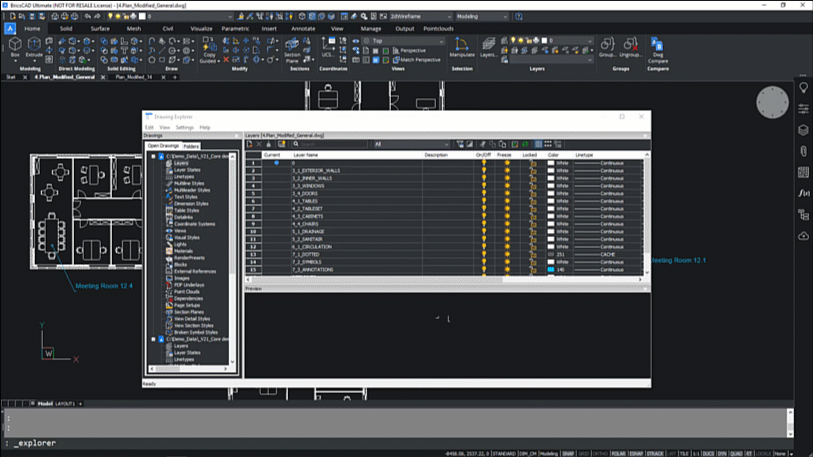
Task: Open the Tips lightbulb panel on right sidebar
Action: click(x=803, y=88)
